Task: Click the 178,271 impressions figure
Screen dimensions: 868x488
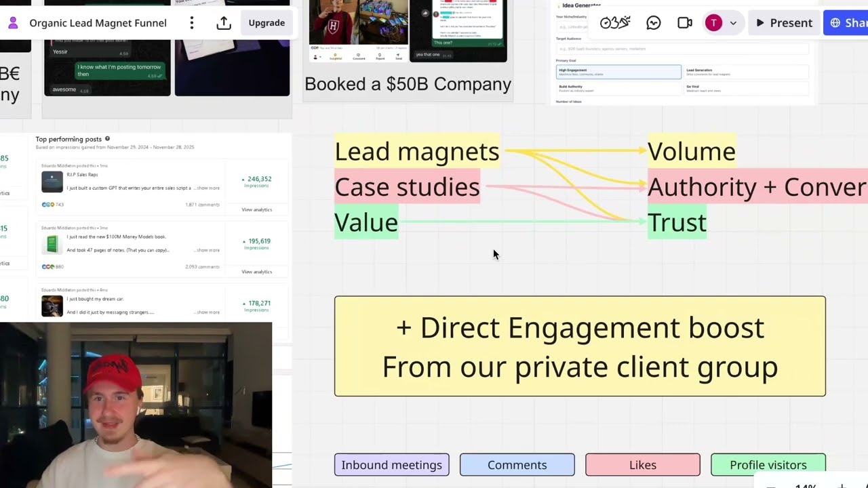Action: coord(259,304)
